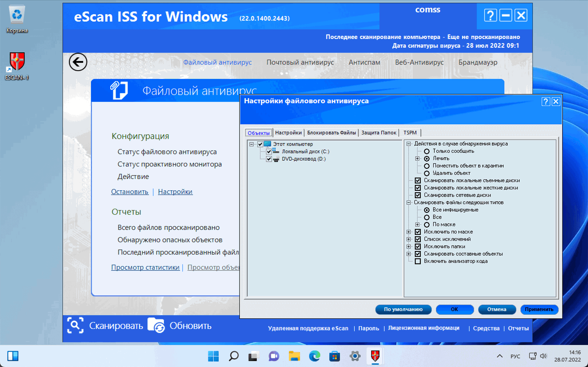
Task: Open Microsoft Edge from the taskbar
Action: 314,356
